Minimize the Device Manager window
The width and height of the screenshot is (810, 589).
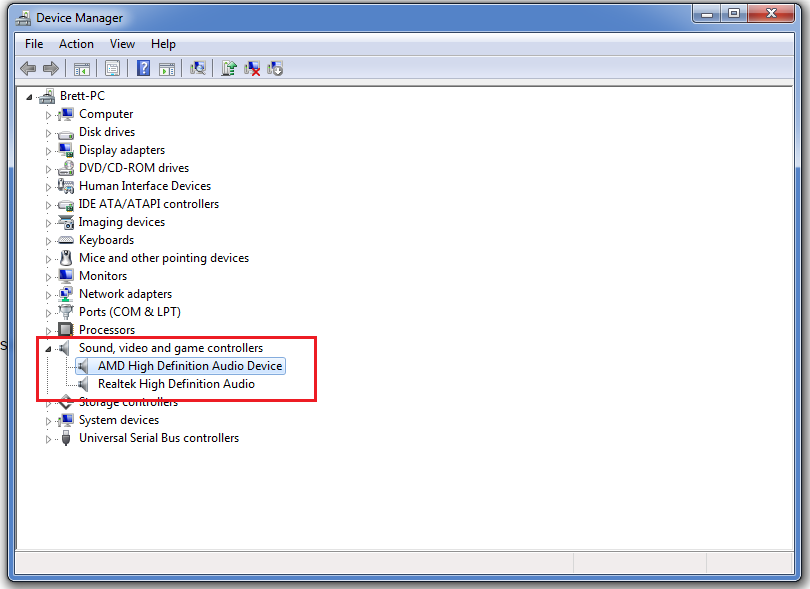pyautogui.click(x=707, y=14)
